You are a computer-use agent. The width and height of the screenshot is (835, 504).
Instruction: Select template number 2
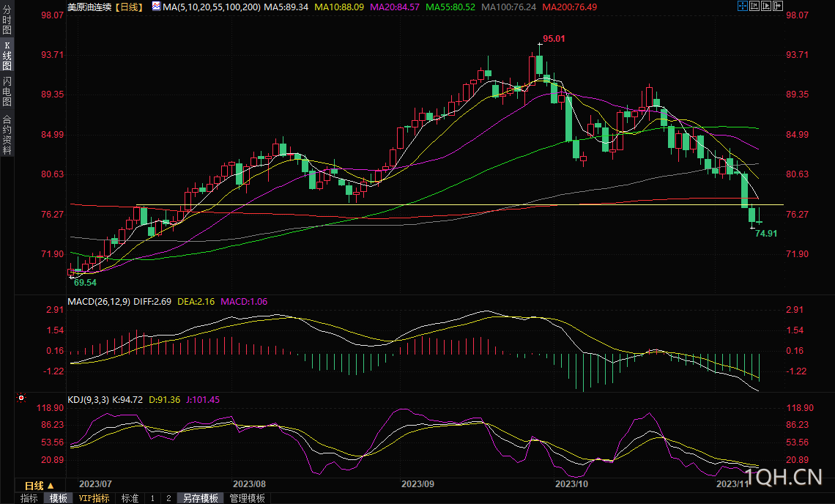tap(168, 498)
